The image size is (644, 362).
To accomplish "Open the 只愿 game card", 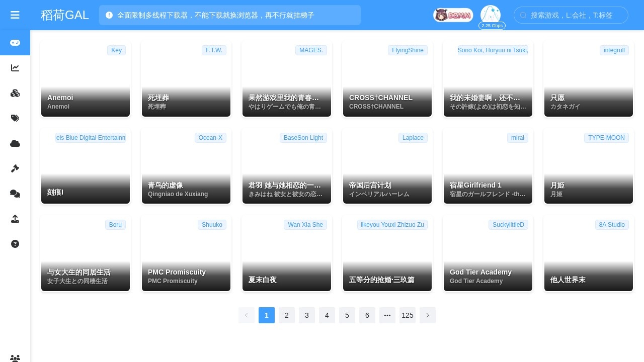I will (x=589, y=79).
